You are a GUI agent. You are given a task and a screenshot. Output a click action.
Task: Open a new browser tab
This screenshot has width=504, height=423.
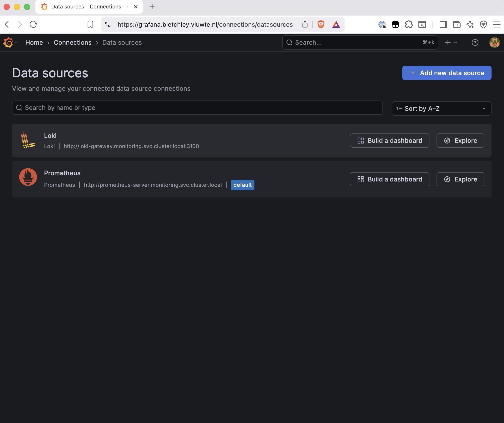[x=152, y=7]
